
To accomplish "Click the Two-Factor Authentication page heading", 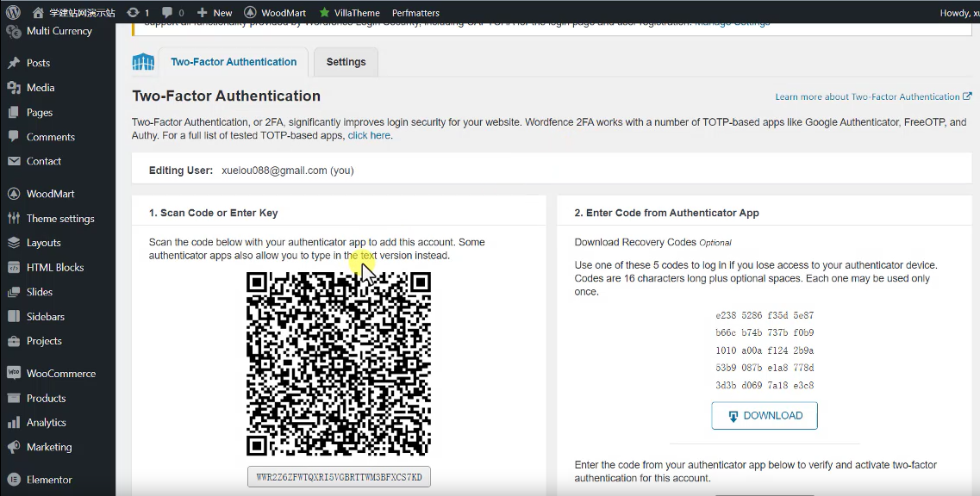I will click(x=226, y=96).
